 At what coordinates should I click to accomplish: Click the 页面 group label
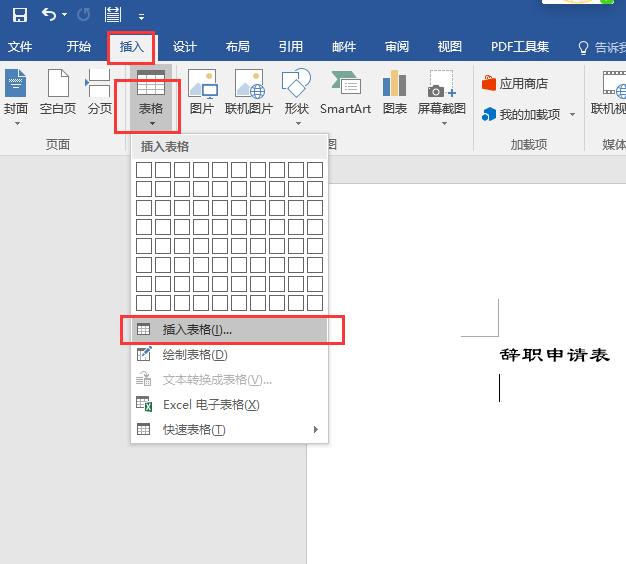tap(58, 144)
